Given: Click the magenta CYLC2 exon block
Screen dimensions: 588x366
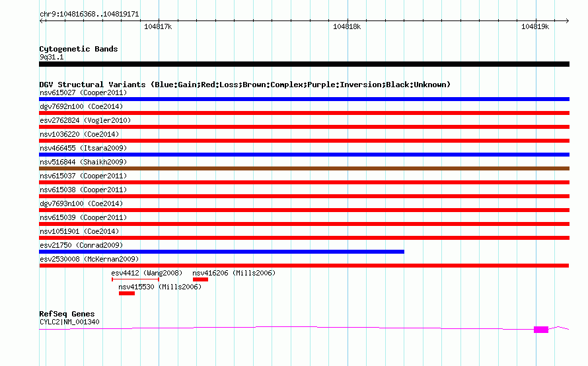Looking at the screenshot, I should pos(541,330).
